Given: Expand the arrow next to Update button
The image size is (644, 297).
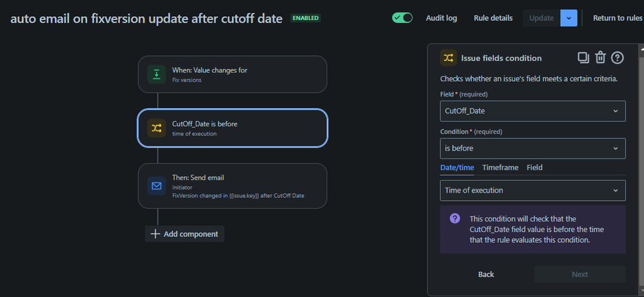Looking at the screenshot, I should [569, 18].
